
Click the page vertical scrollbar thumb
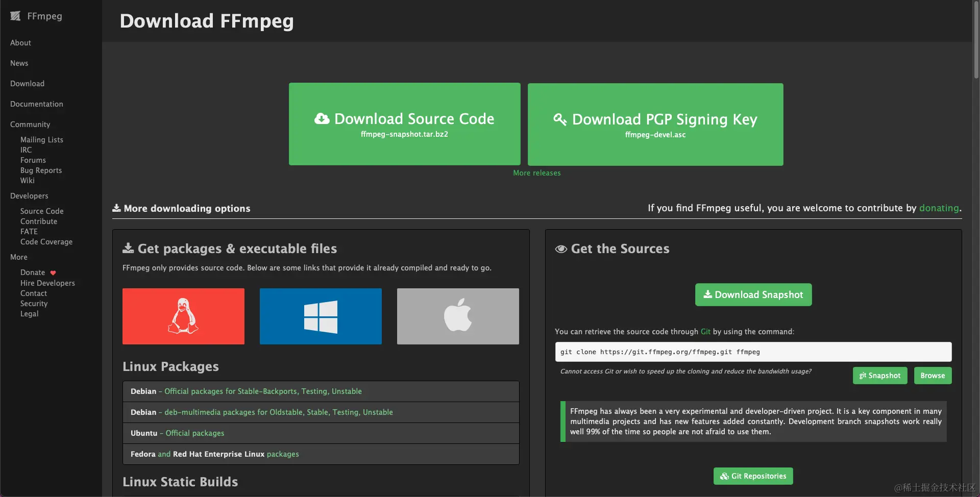(976, 41)
